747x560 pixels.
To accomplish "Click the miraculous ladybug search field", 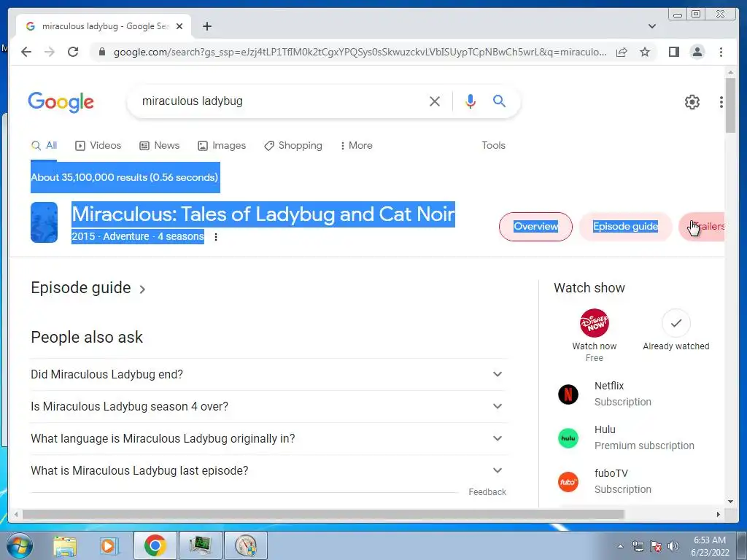I will click(281, 101).
